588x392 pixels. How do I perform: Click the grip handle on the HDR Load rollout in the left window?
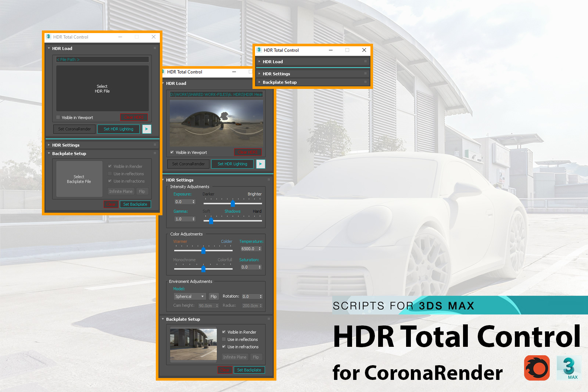click(x=155, y=48)
